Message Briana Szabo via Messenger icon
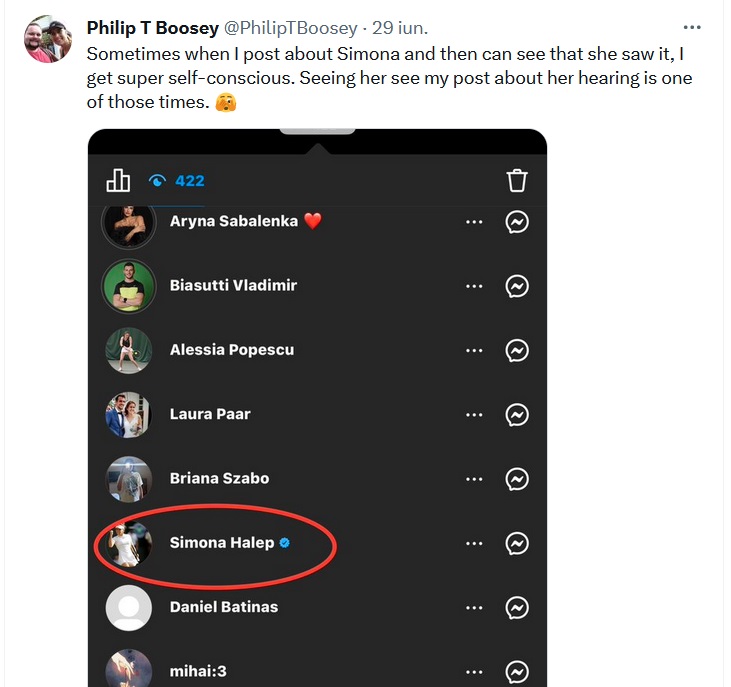Image resolution: width=731 pixels, height=687 pixels. [x=517, y=479]
